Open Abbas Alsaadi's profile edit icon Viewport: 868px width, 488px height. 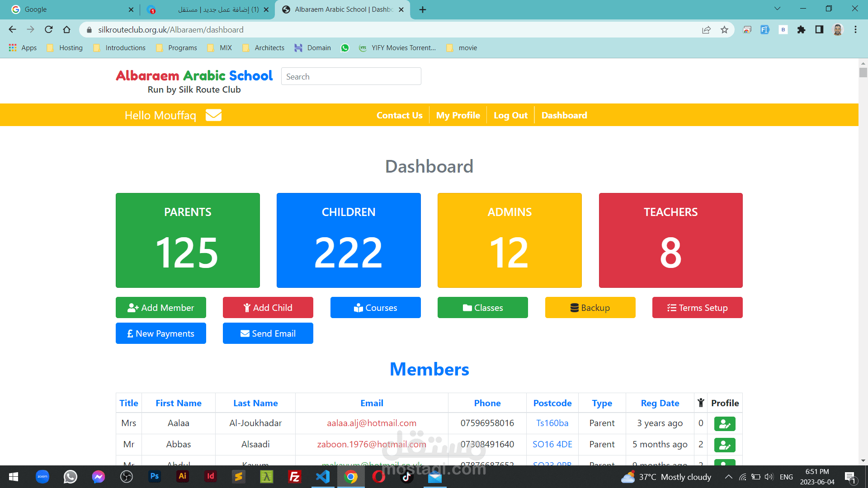pos(724,445)
